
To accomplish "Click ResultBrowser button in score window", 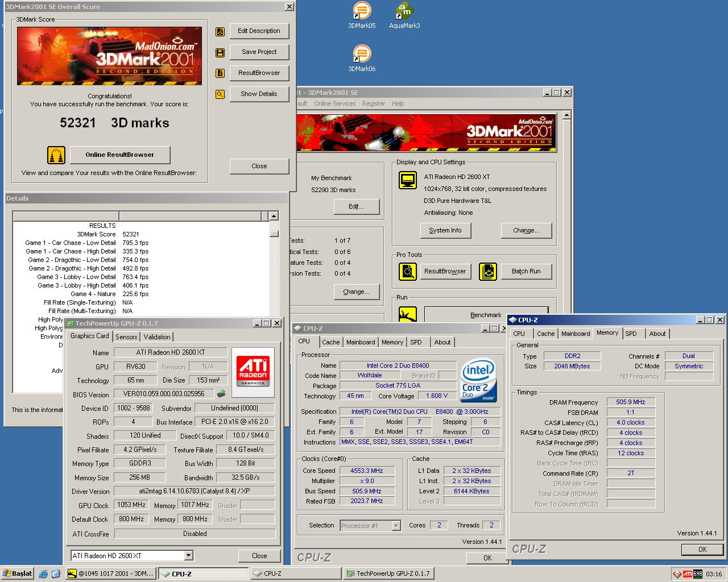I will 259,73.
